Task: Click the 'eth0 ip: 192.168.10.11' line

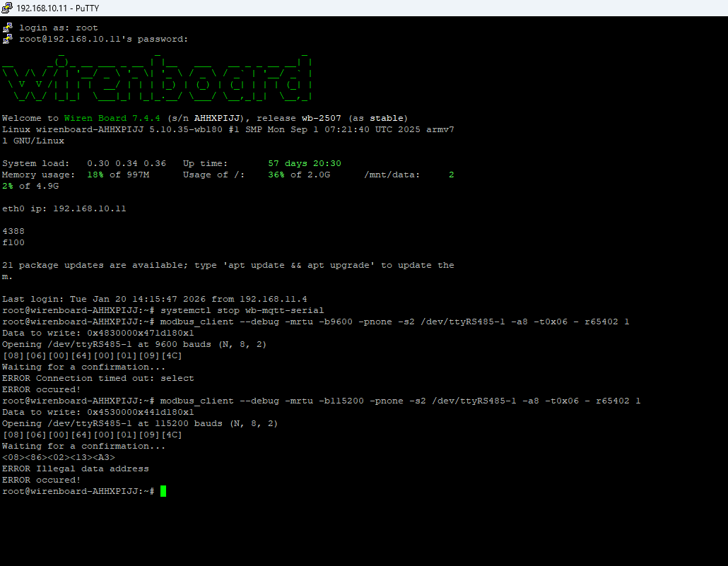Action: 64,208
